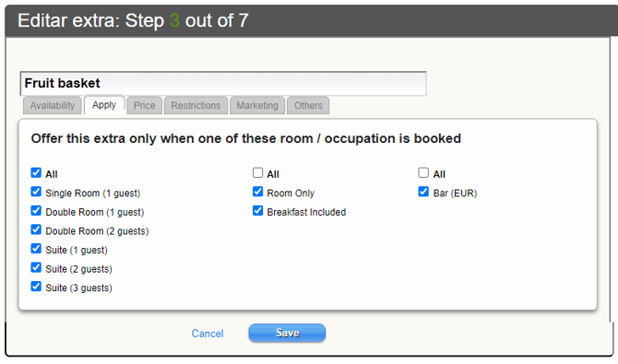
Task: Open the Price tab
Action: [x=144, y=106]
